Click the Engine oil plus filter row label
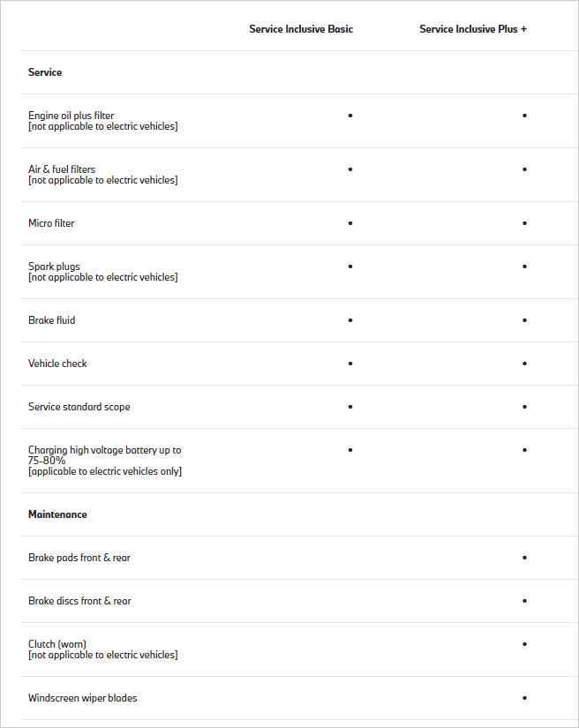 click(71, 116)
